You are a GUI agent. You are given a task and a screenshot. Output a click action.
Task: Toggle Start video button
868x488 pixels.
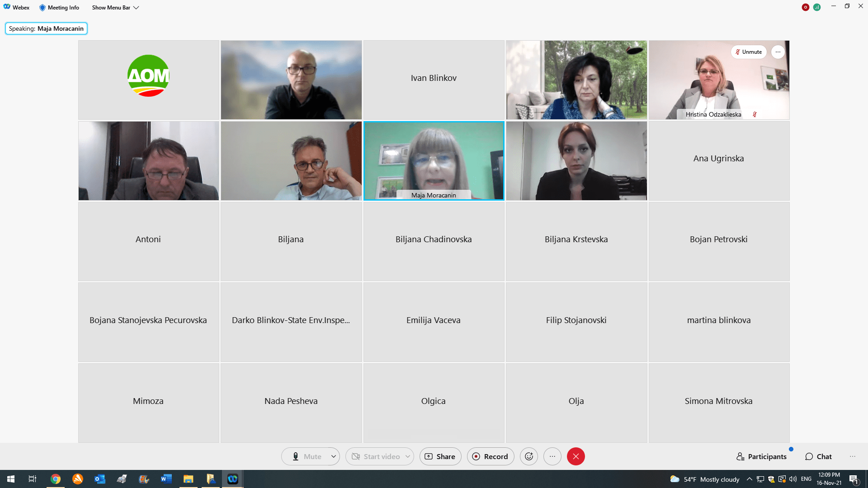click(376, 456)
